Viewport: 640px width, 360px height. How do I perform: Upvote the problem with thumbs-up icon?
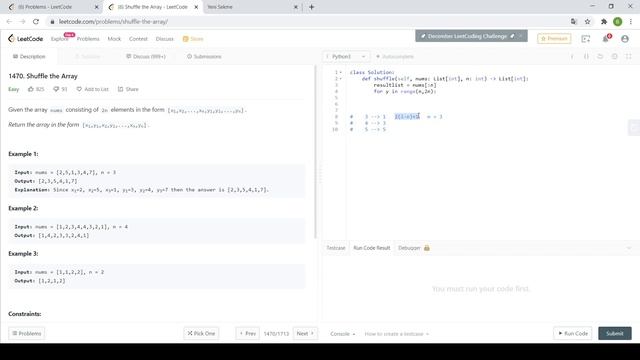coord(31,89)
